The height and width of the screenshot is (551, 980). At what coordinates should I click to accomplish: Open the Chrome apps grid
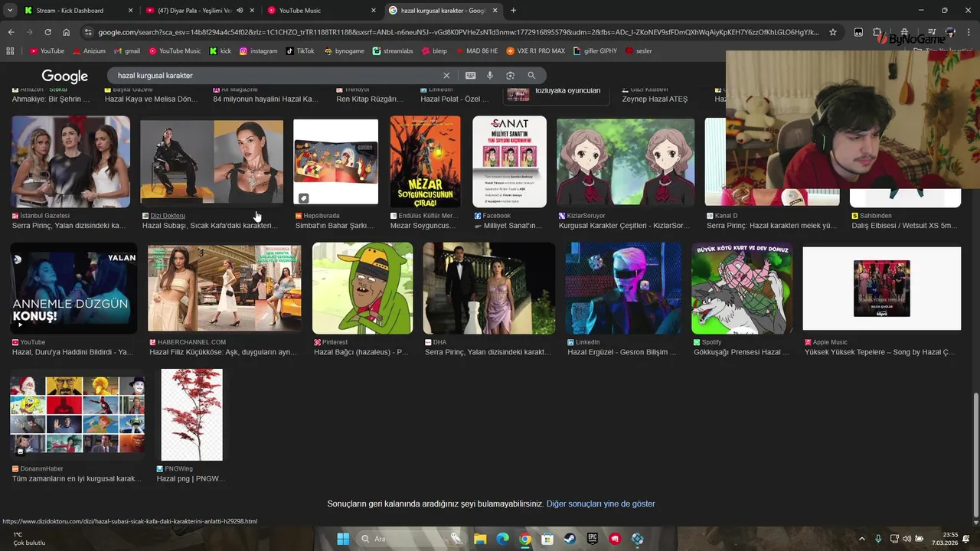(x=10, y=51)
